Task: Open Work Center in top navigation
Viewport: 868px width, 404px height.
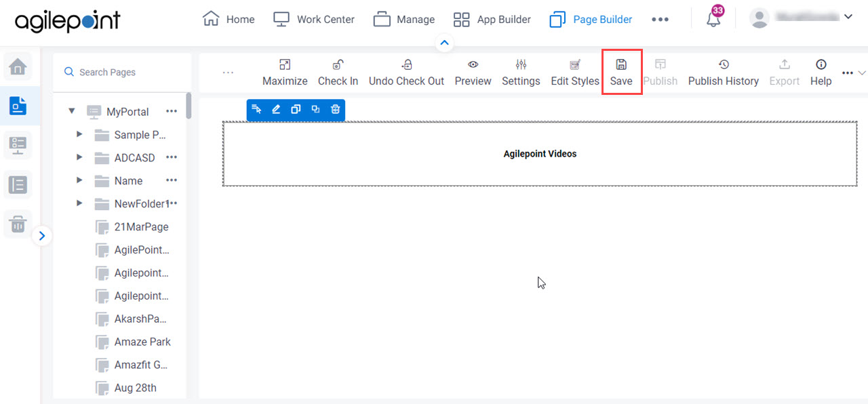Action: pos(314,19)
